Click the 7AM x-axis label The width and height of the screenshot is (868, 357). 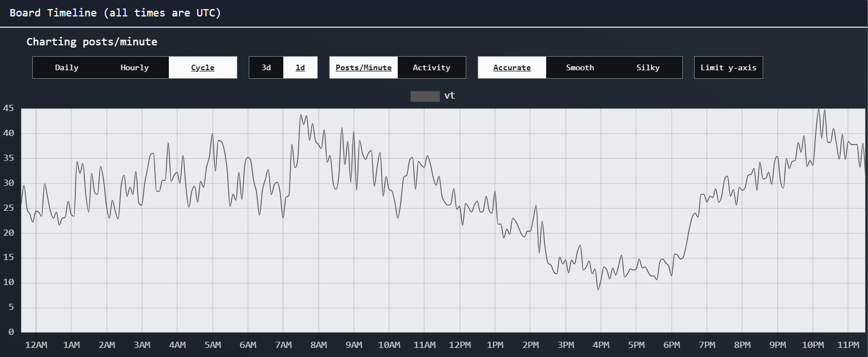pyautogui.click(x=283, y=345)
